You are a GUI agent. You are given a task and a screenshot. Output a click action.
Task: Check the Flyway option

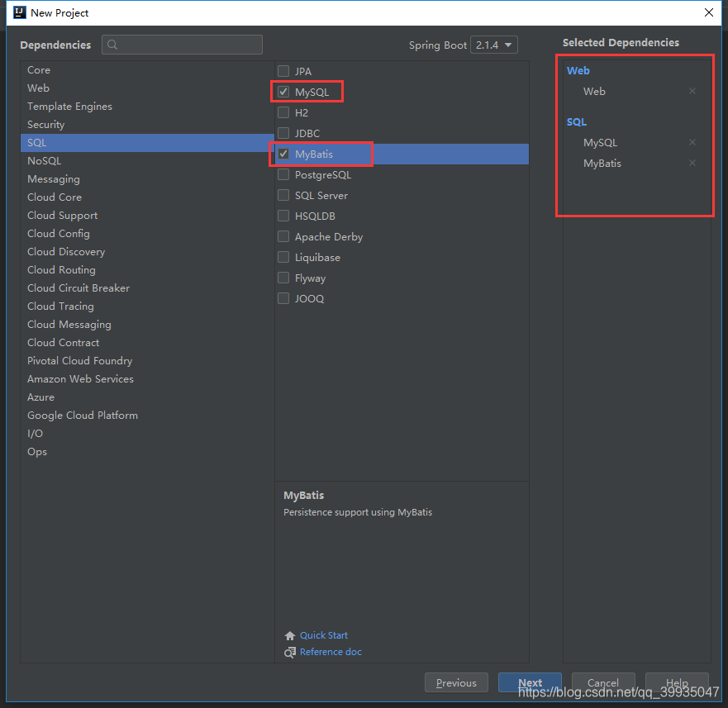tap(283, 278)
